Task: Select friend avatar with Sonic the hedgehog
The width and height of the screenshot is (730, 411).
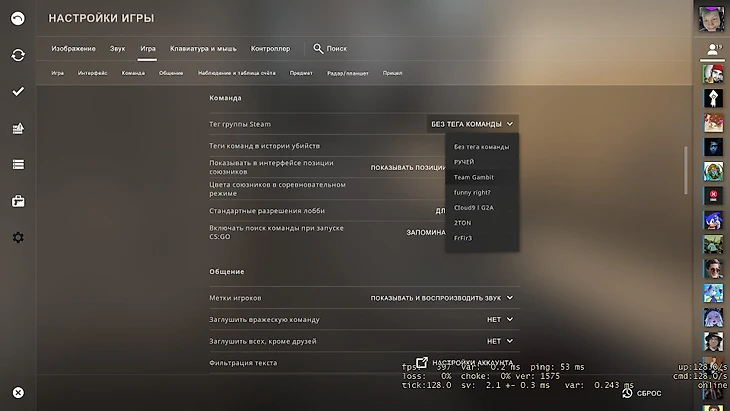Action: [x=713, y=220]
